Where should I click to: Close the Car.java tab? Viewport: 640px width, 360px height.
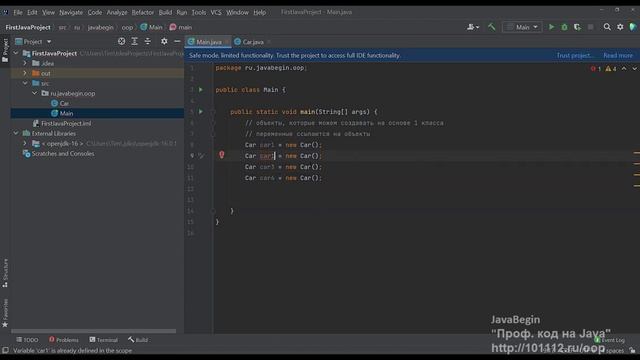coord(269,42)
